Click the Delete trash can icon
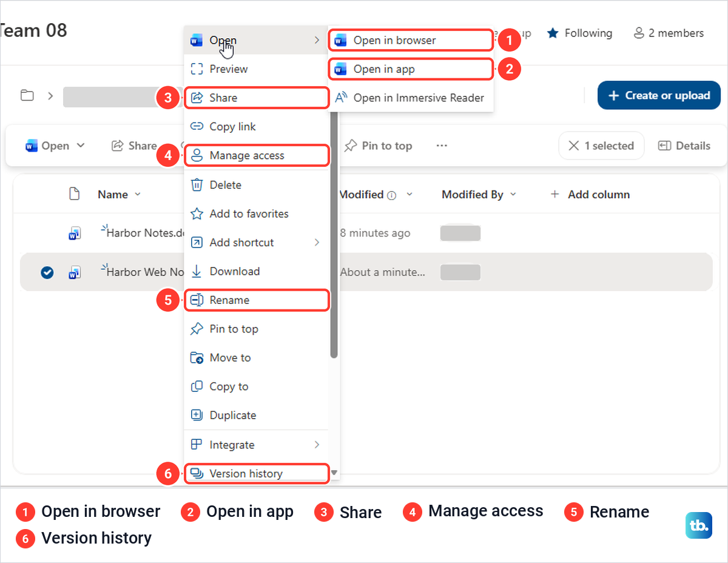 click(x=197, y=185)
